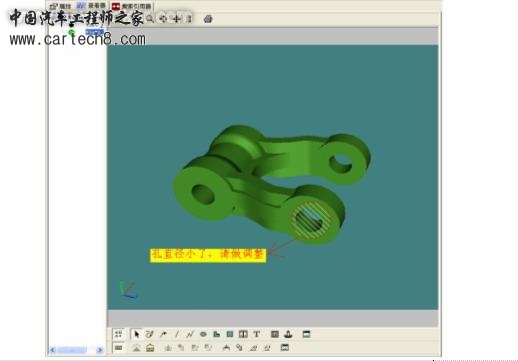The width and height of the screenshot is (518, 361).
Task: Select the teal rectangle markup tool
Action: pyautogui.click(x=230, y=334)
